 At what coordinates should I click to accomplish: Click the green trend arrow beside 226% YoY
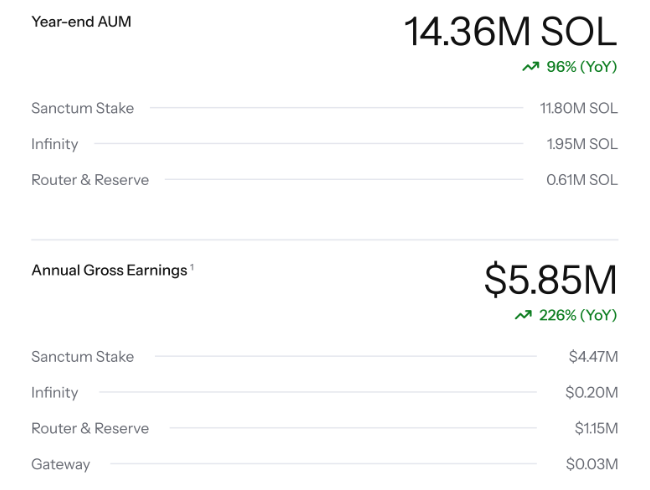pos(522,316)
